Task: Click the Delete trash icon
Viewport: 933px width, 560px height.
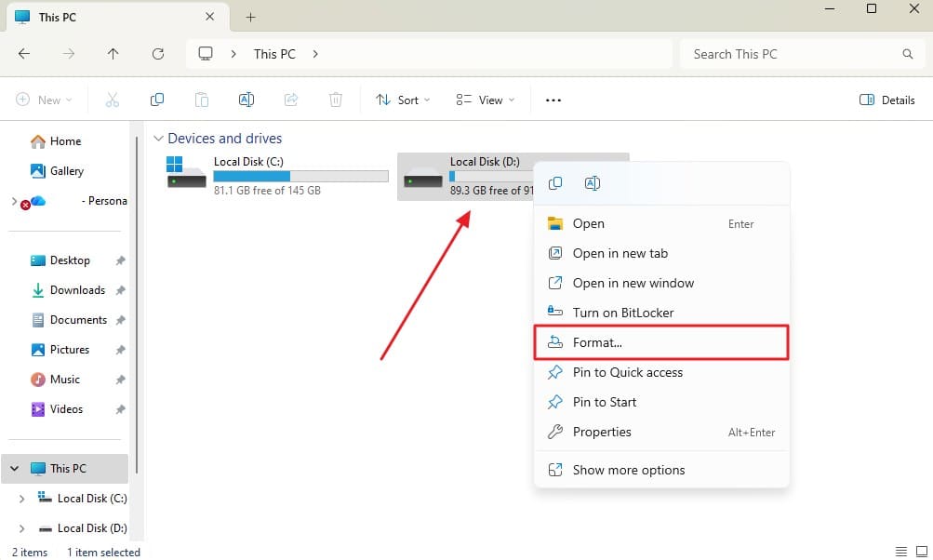Action: [x=336, y=100]
